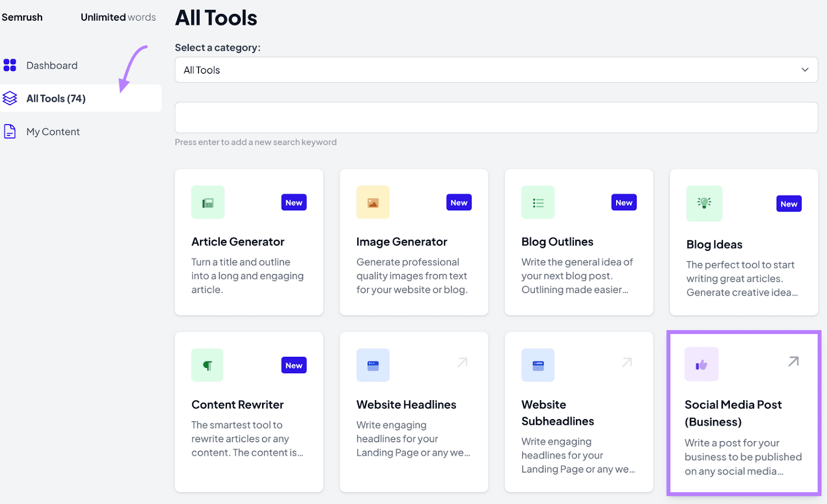Screen dimensions: 827x504
Task: Click the New badge on Content Rewriter
Action: tap(294, 365)
